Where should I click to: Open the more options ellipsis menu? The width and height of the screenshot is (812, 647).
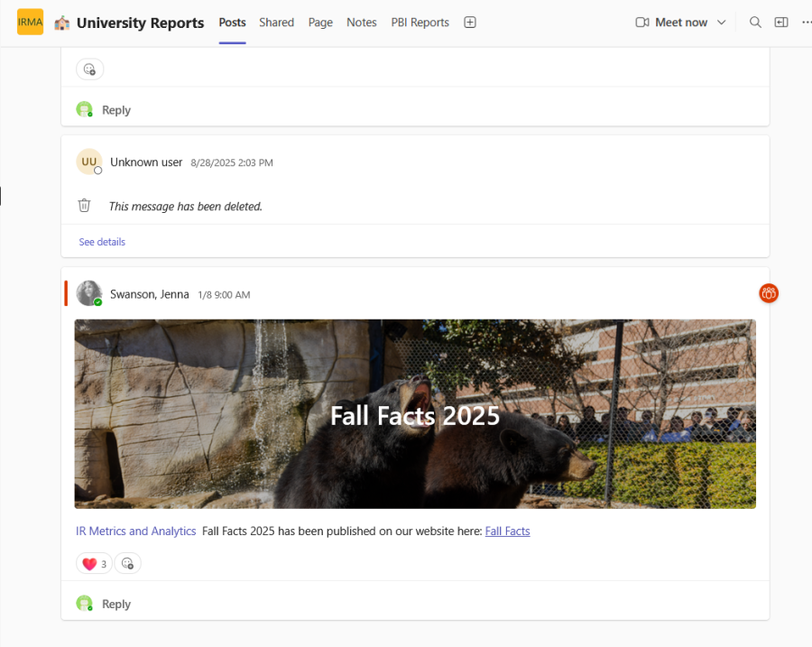point(807,23)
